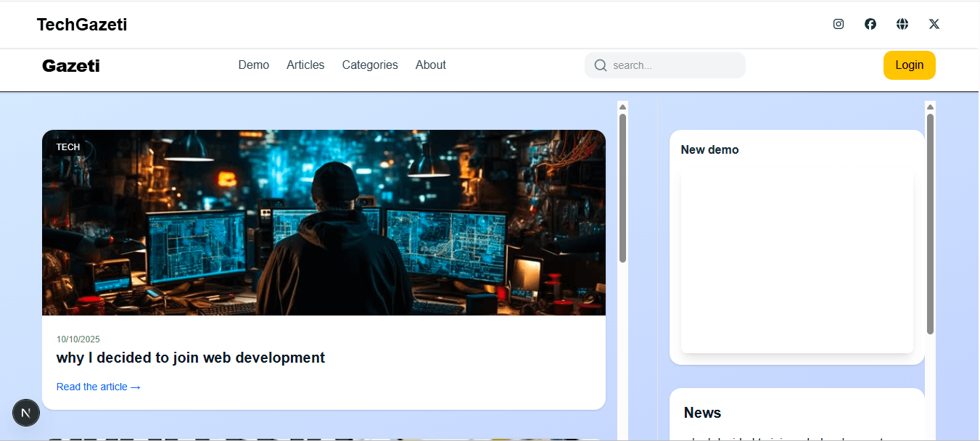Open the Categories navigation item
The image size is (980, 441).
[370, 65]
